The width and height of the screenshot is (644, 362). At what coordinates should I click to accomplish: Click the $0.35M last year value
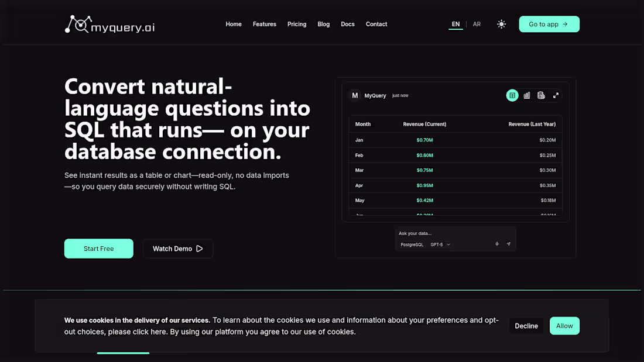pos(547,185)
